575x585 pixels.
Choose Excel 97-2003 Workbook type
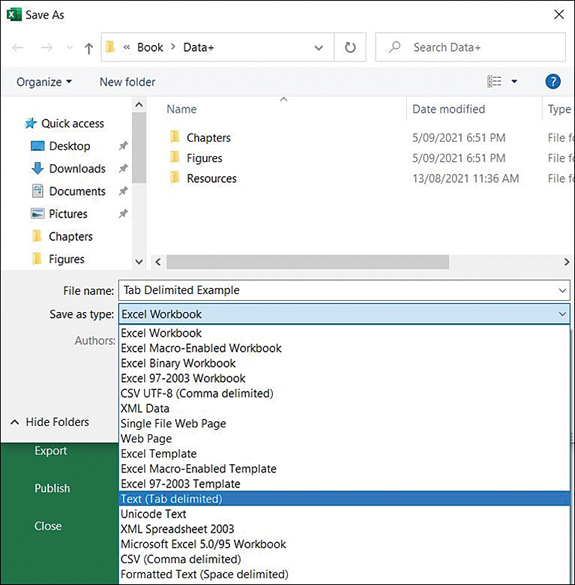[344, 378]
